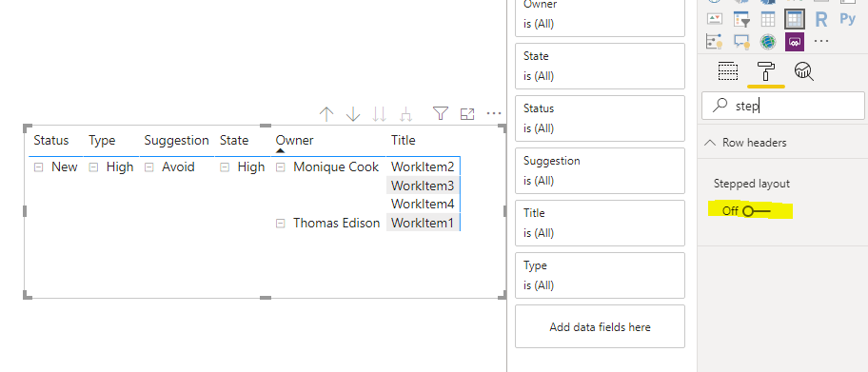The height and width of the screenshot is (372, 868).
Task: Open the Type filter card
Action: pyautogui.click(x=600, y=275)
